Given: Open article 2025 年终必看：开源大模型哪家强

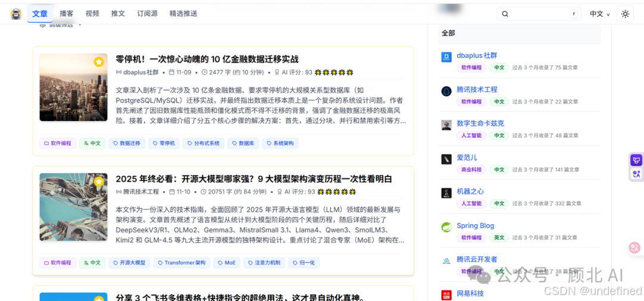Looking at the screenshot, I should (254, 179).
